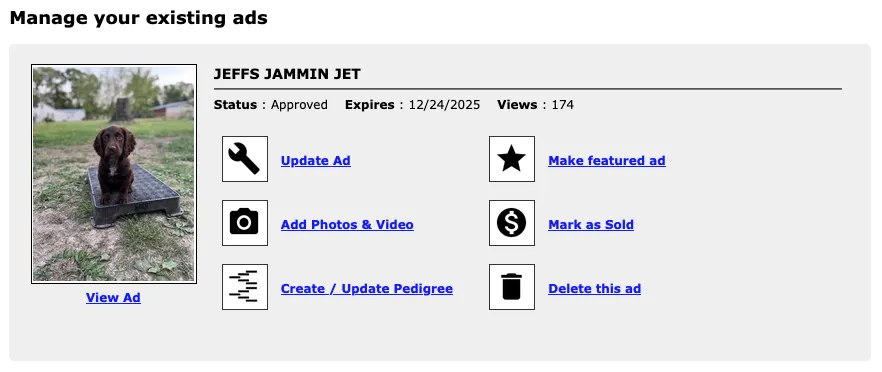Click the divider line under ad title
Image resolution: width=882 pixels, height=372 pixels.
pos(528,89)
